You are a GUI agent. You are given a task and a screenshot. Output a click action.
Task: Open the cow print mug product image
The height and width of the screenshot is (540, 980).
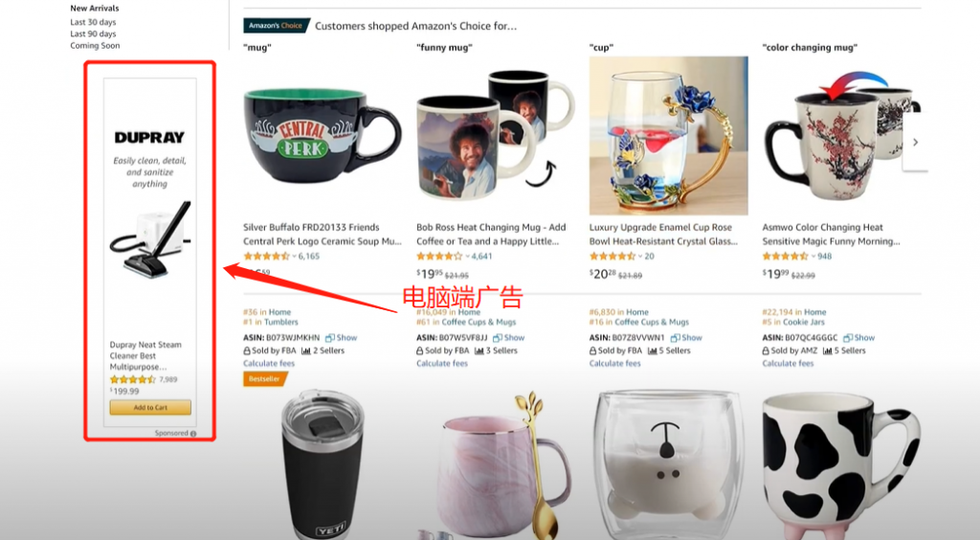(840, 465)
